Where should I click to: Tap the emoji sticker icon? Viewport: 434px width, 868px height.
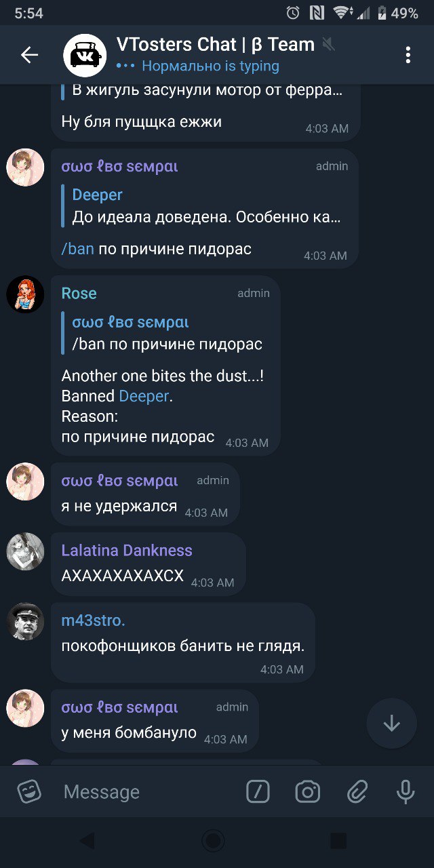(30, 791)
